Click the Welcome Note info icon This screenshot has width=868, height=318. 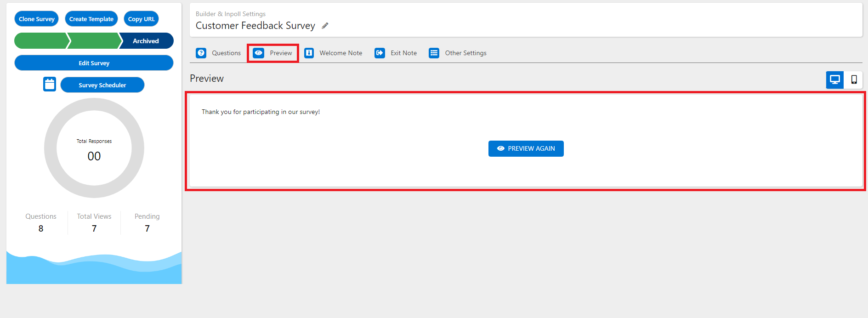tap(309, 53)
